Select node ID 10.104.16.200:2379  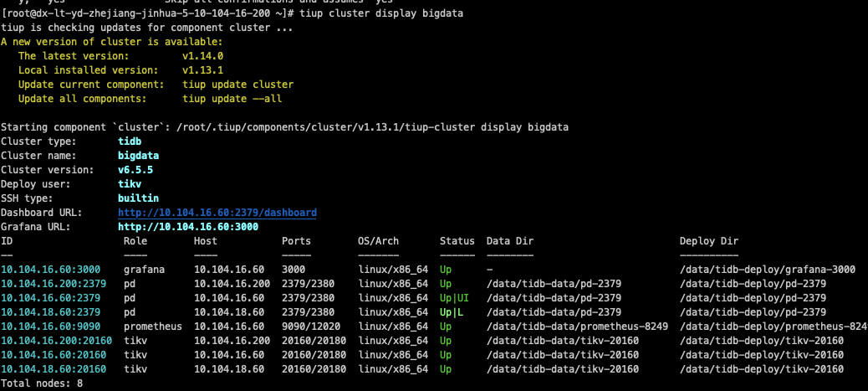point(54,284)
